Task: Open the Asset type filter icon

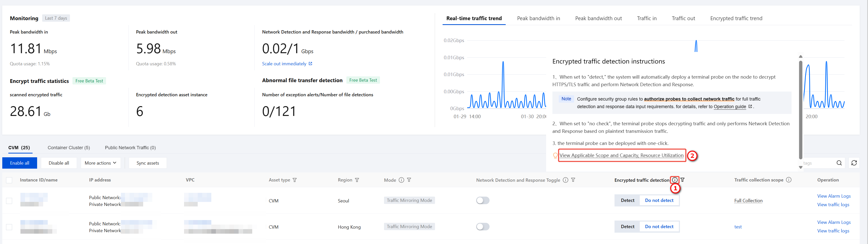Action: click(x=295, y=180)
